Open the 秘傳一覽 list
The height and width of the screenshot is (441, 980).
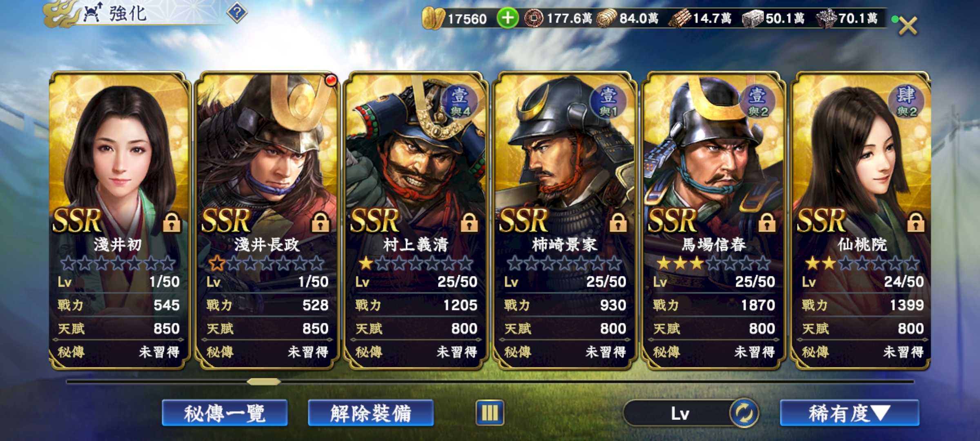pos(225,413)
